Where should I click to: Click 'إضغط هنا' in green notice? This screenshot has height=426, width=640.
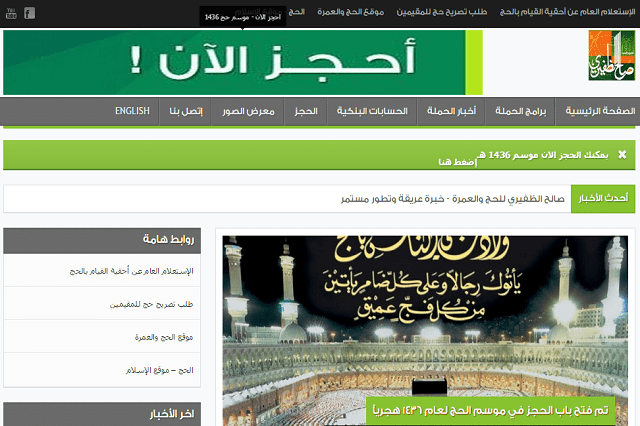[x=457, y=162]
